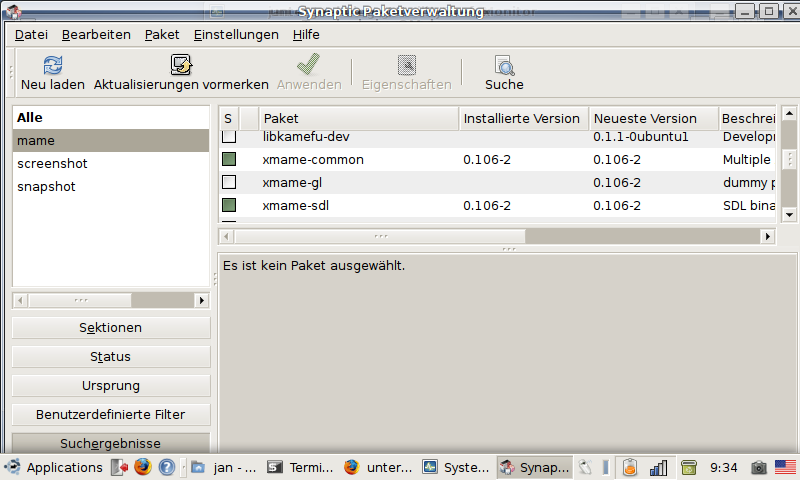Click the package list vertical scrollbar thumb
The height and width of the screenshot is (480, 800).
pos(789,159)
